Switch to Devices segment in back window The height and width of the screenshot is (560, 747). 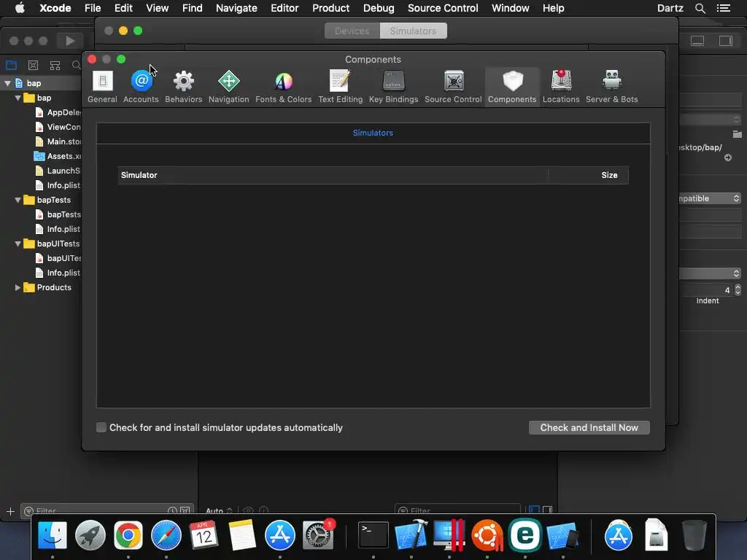(x=352, y=31)
